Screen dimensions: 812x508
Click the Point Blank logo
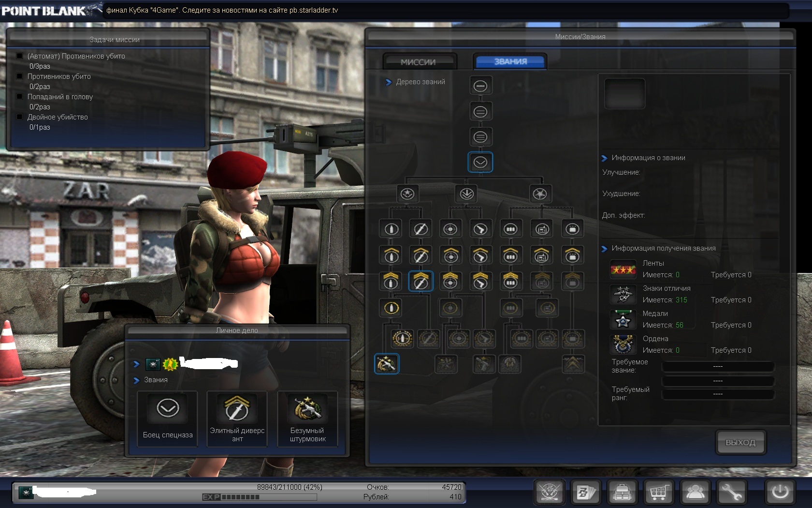(x=51, y=11)
